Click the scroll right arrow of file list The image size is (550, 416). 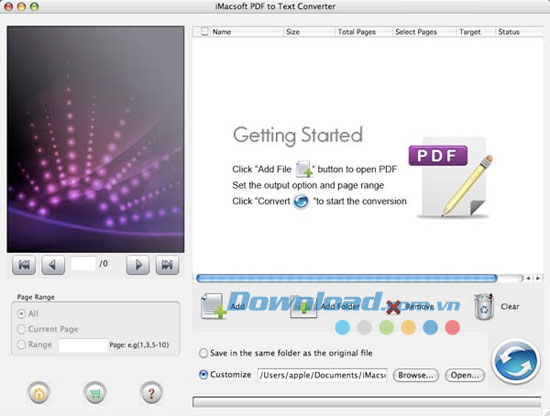(537, 278)
